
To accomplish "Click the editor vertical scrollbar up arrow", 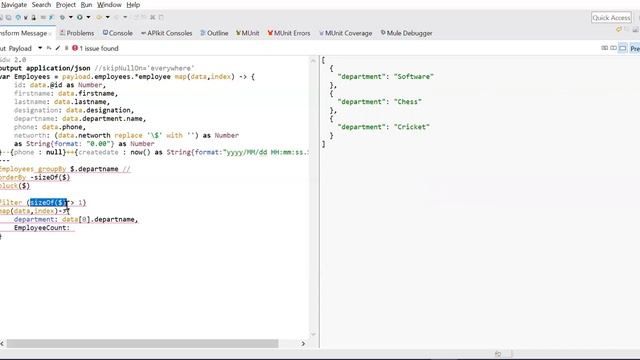I will tap(313, 61).
